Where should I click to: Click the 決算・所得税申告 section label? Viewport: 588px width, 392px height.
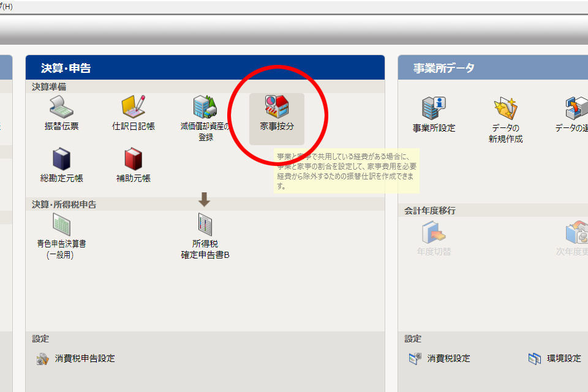[x=64, y=205]
